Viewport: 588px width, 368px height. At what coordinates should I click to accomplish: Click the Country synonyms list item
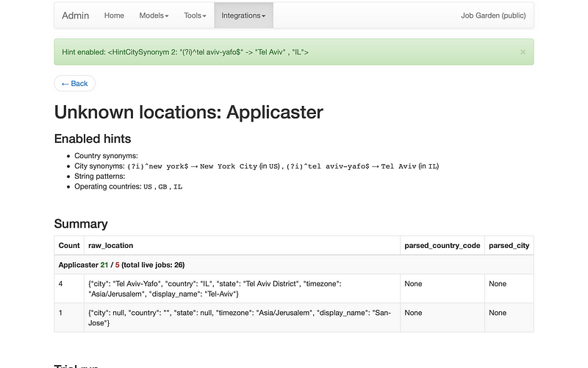coord(106,156)
